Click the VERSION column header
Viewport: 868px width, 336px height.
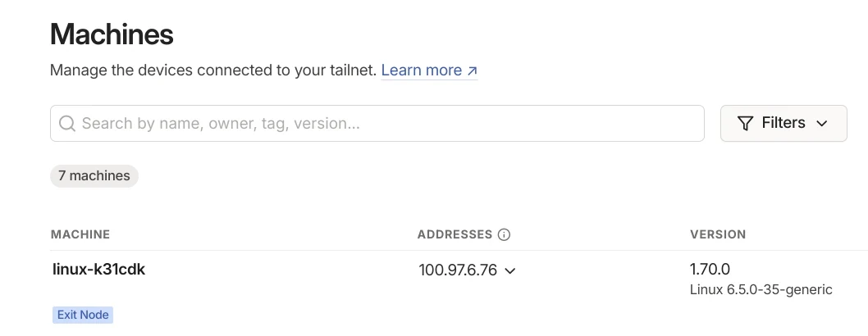[718, 234]
